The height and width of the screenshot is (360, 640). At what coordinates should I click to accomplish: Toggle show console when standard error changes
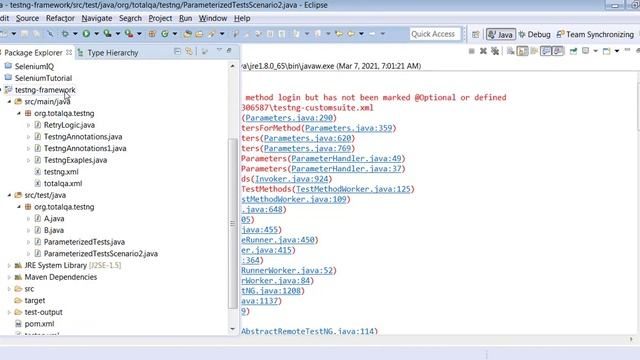tap(558, 51)
